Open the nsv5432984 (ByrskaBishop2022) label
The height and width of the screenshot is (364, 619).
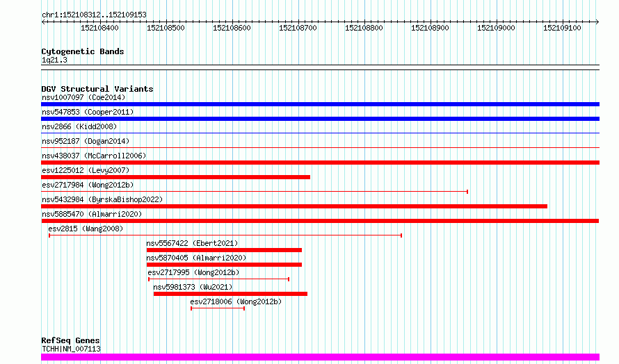tap(102, 199)
